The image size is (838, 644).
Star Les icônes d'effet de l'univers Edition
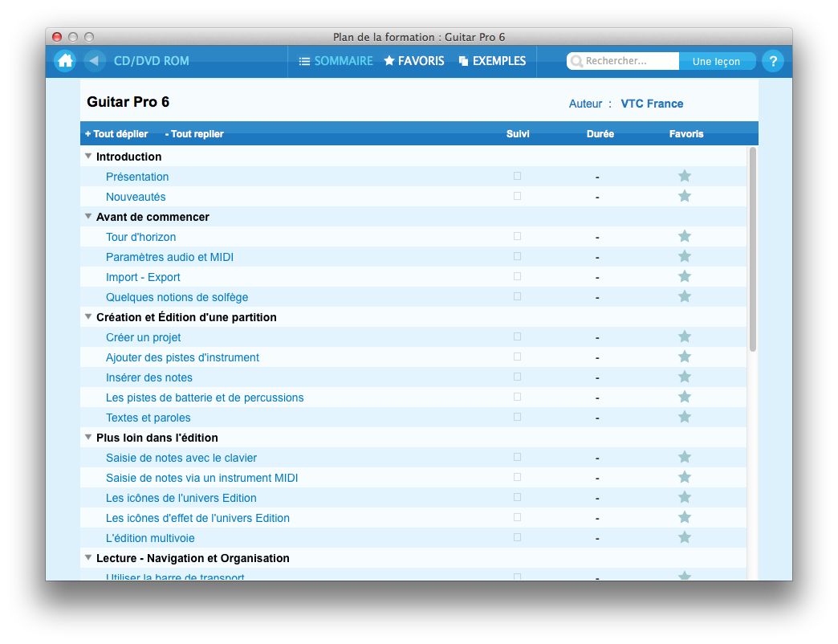click(x=685, y=517)
